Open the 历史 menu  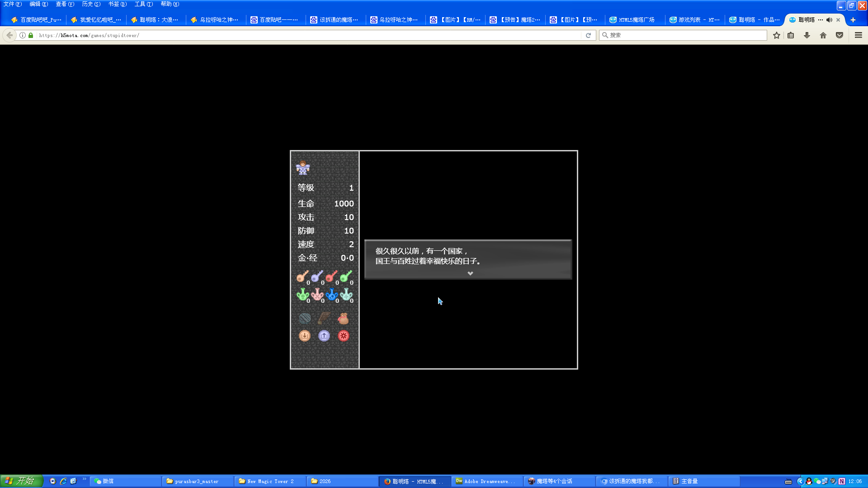[x=91, y=4]
